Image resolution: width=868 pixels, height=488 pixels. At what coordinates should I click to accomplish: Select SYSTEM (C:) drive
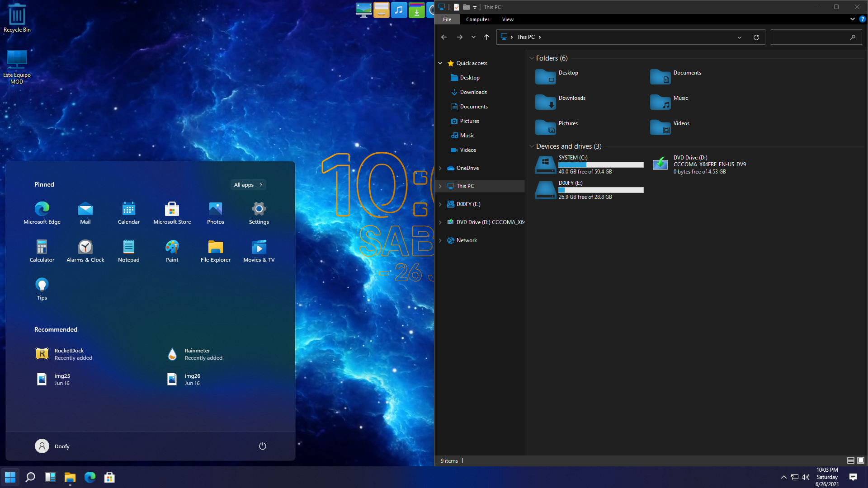(x=590, y=164)
